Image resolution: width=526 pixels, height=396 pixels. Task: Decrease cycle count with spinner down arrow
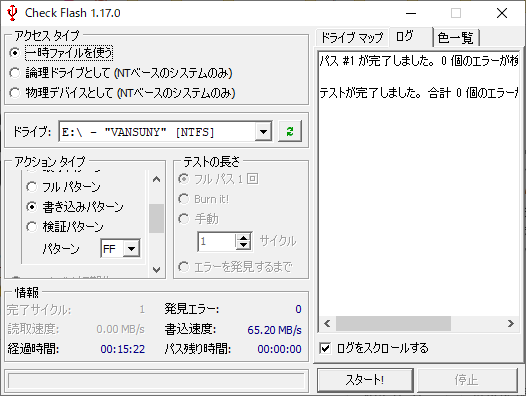[x=243, y=245]
